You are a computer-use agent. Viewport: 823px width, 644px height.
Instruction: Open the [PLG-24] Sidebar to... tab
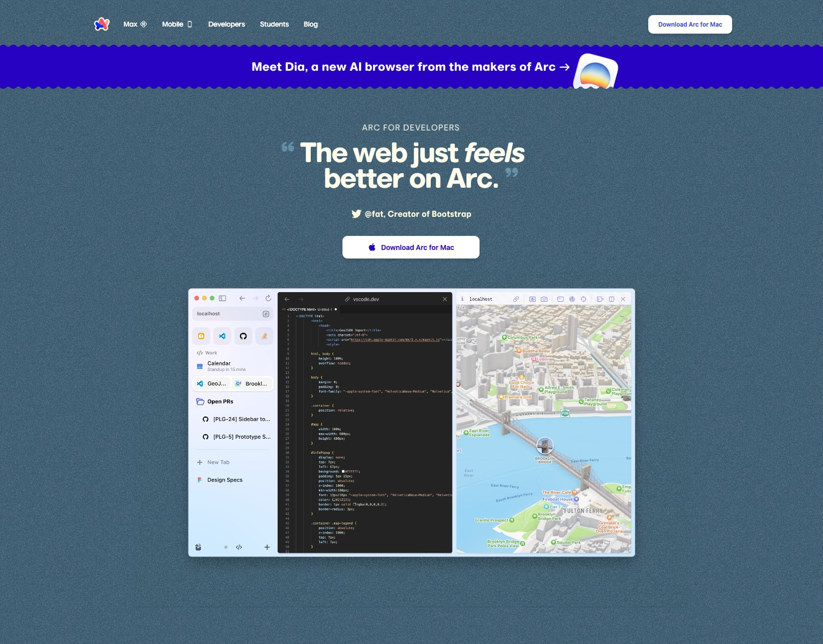(236, 419)
